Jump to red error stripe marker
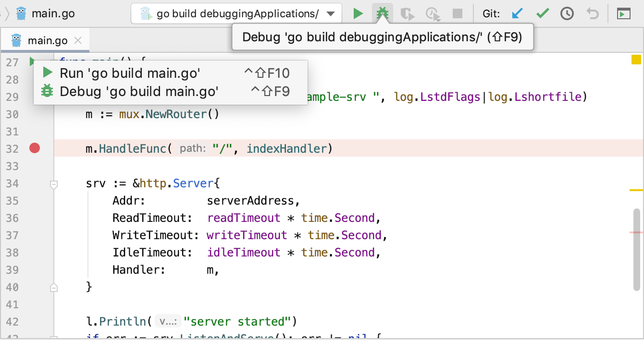This screenshot has width=644, height=340. [x=636, y=232]
